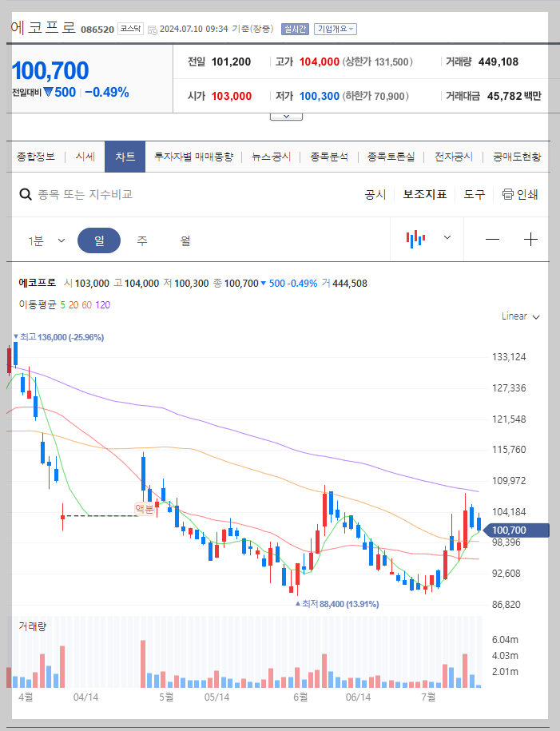560x731 pixels.
Task: Zoom in chart with plus icon
Action: pos(530,240)
